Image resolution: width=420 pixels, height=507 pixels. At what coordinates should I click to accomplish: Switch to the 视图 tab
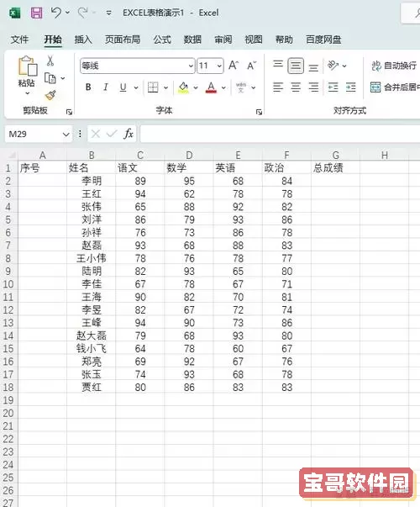tap(254, 40)
